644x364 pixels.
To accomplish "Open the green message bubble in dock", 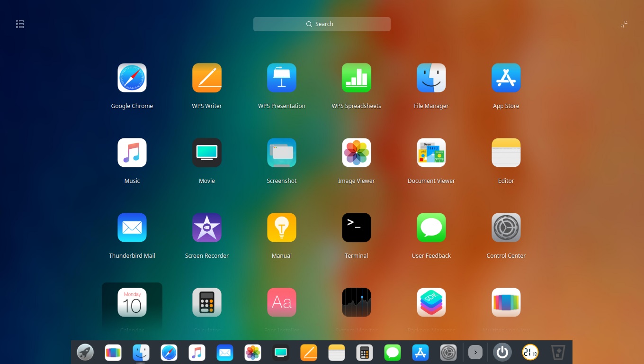I will coord(393,352).
